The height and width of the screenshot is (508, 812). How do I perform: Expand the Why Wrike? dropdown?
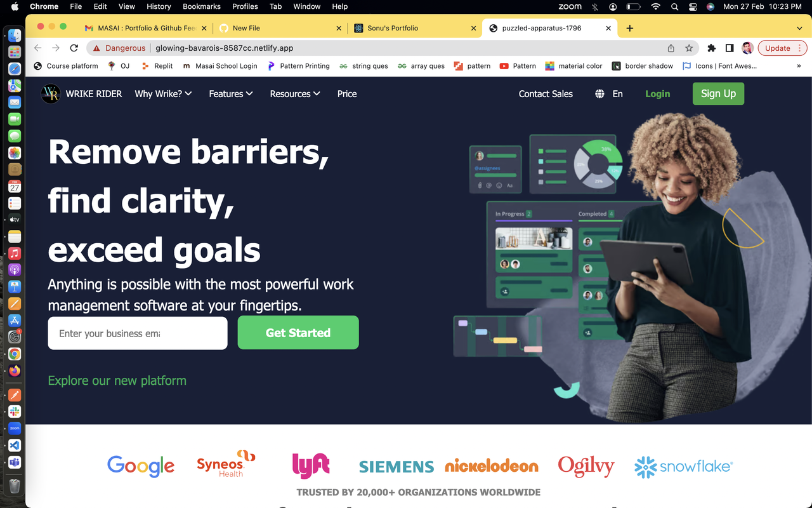coord(164,94)
